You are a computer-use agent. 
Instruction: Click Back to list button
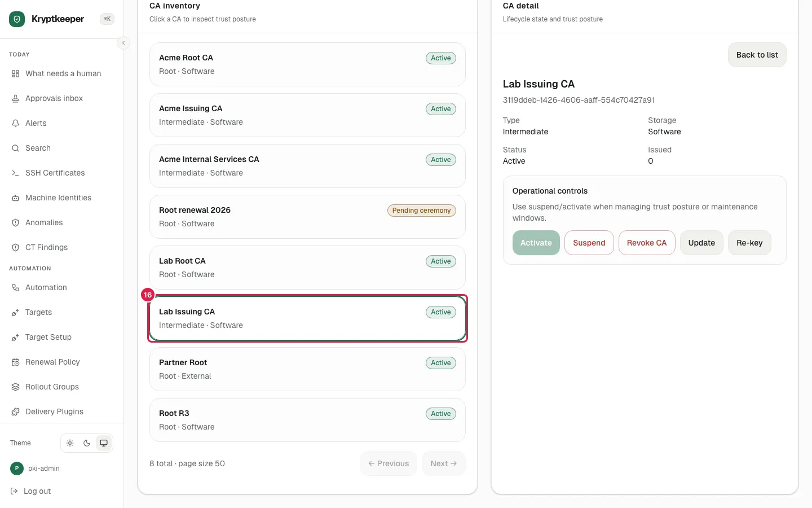757,55
